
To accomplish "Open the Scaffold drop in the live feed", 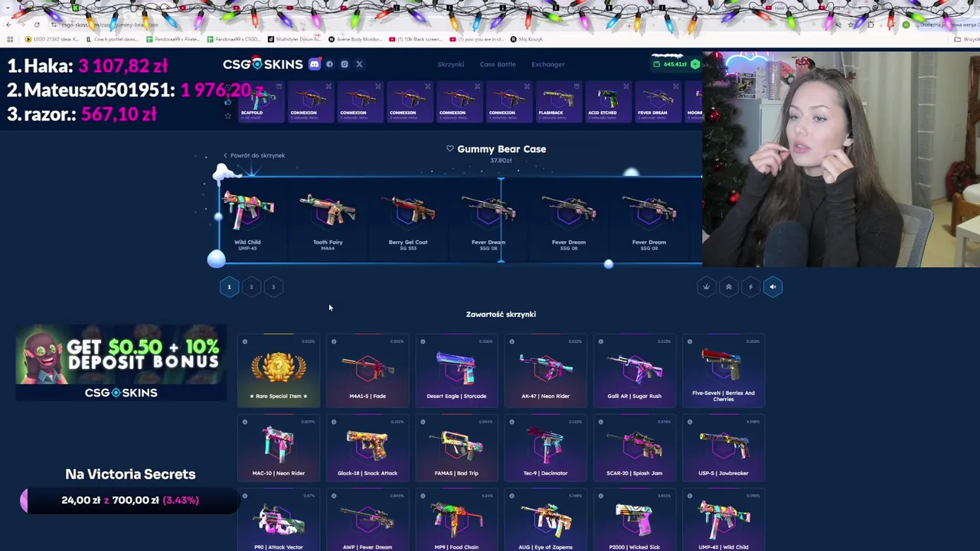I will click(260, 102).
